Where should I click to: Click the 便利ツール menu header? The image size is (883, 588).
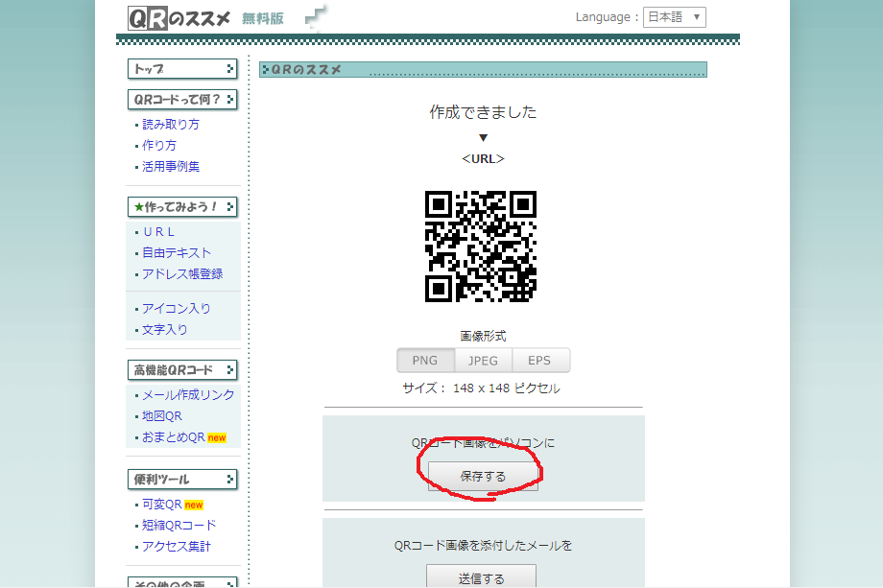182,480
